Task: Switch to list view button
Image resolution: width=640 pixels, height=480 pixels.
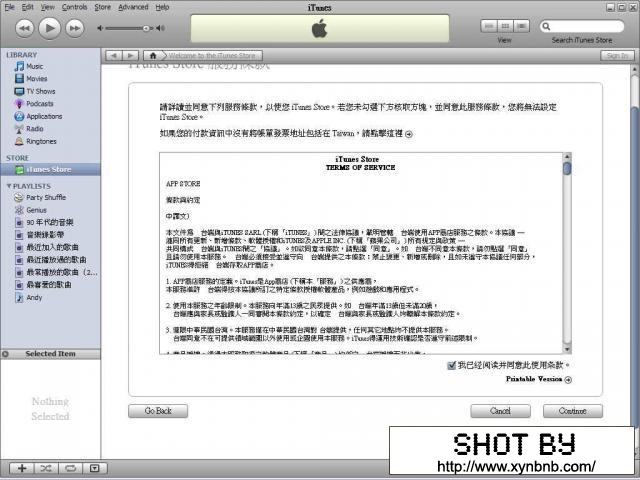Action: (489, 26)
